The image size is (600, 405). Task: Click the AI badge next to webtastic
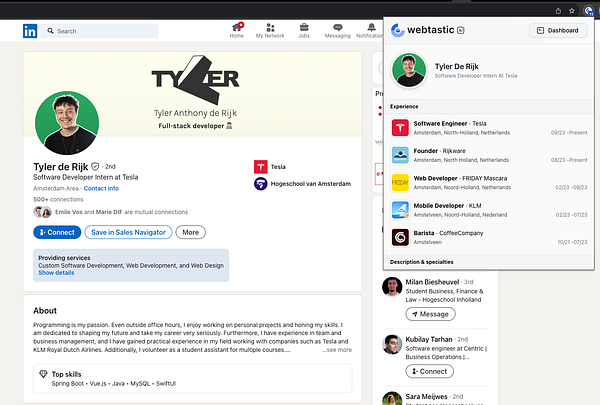tap(461, 30)
